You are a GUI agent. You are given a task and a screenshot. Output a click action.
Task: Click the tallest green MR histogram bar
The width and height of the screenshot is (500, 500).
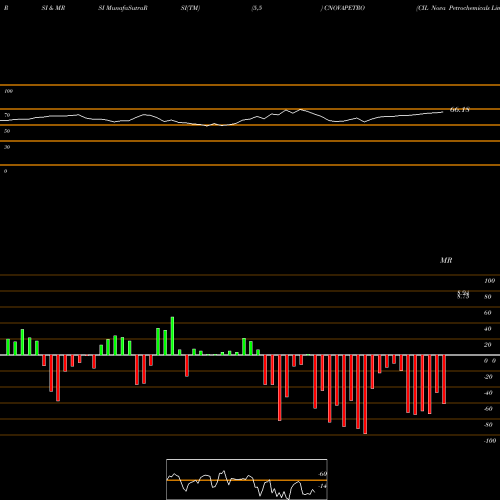(172, 336)
